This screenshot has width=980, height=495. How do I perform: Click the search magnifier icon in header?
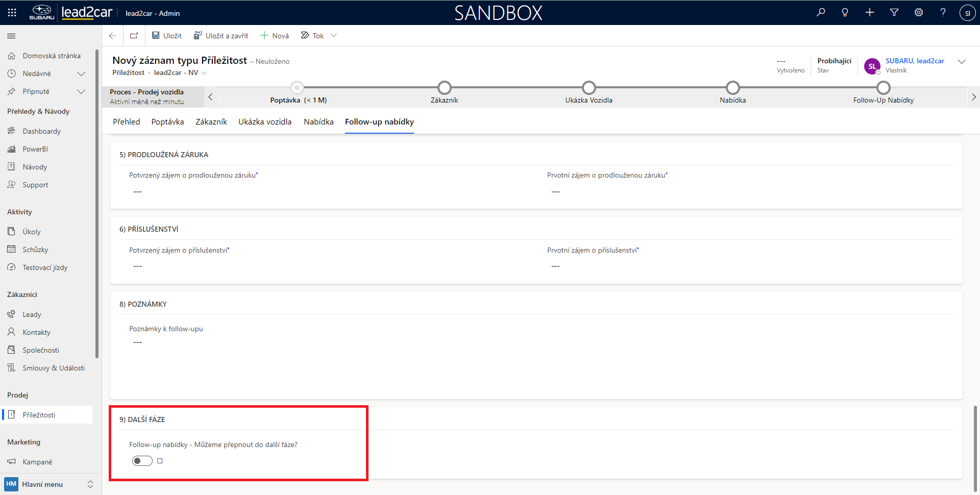(x=821, y=12)
